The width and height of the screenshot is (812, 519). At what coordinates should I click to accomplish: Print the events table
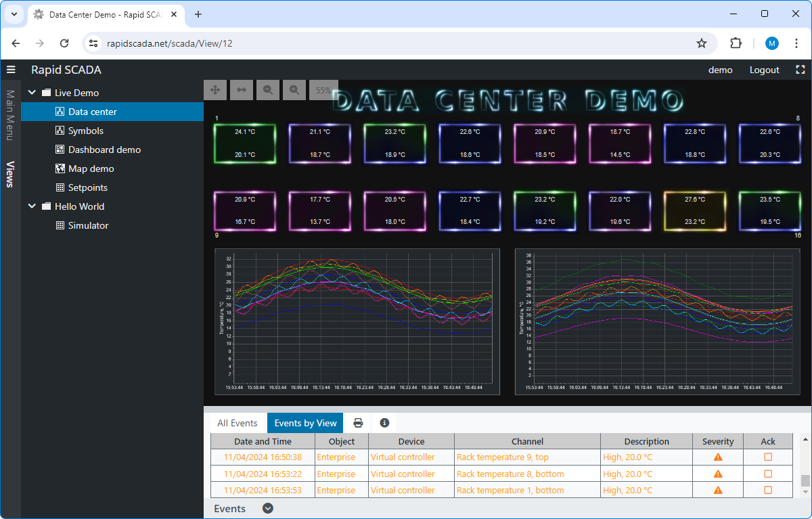point(358,423)
